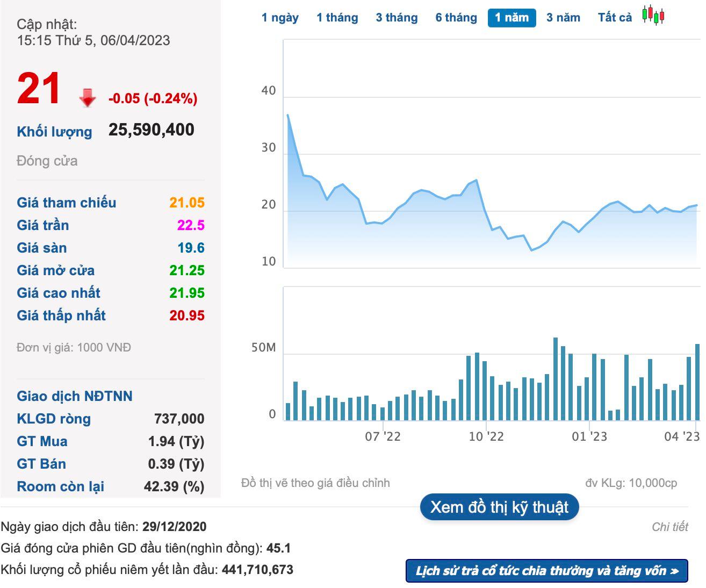Click the "Giá tham chiếu" label
The width and height of the screenshot is (706, 588).
coord(67,203)
